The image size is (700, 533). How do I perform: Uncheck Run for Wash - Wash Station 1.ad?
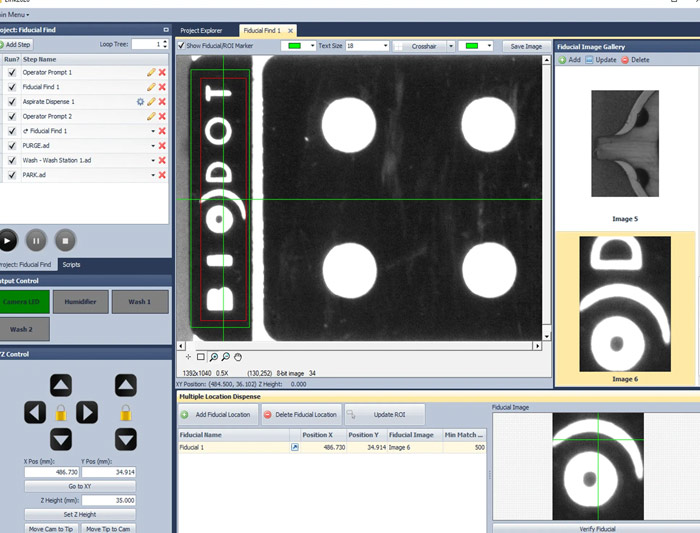[12, 160]
